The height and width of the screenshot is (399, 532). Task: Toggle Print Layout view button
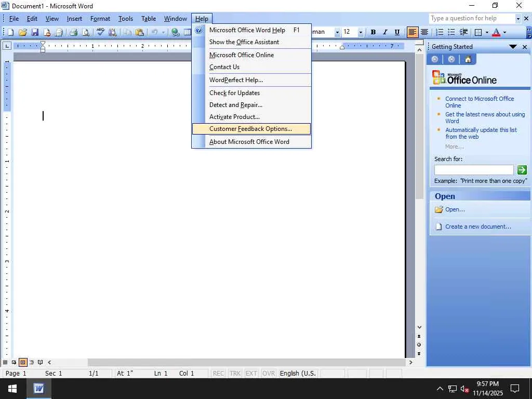point(23,362)
